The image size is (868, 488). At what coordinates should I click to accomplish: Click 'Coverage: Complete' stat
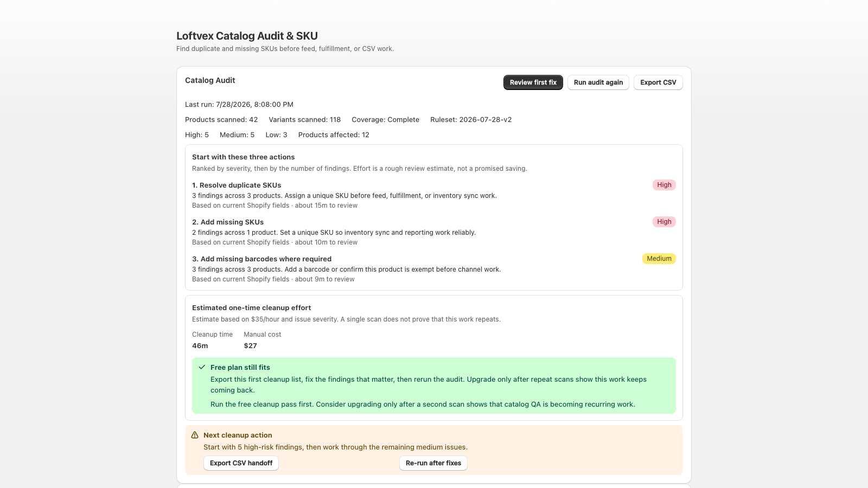coord(385,120)
